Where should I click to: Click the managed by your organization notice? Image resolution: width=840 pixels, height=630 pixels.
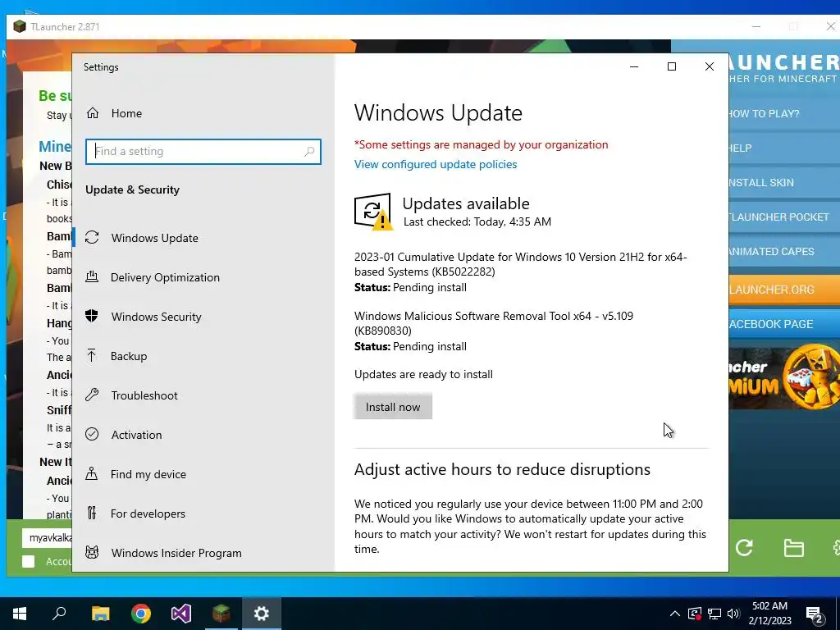point(481,144)
